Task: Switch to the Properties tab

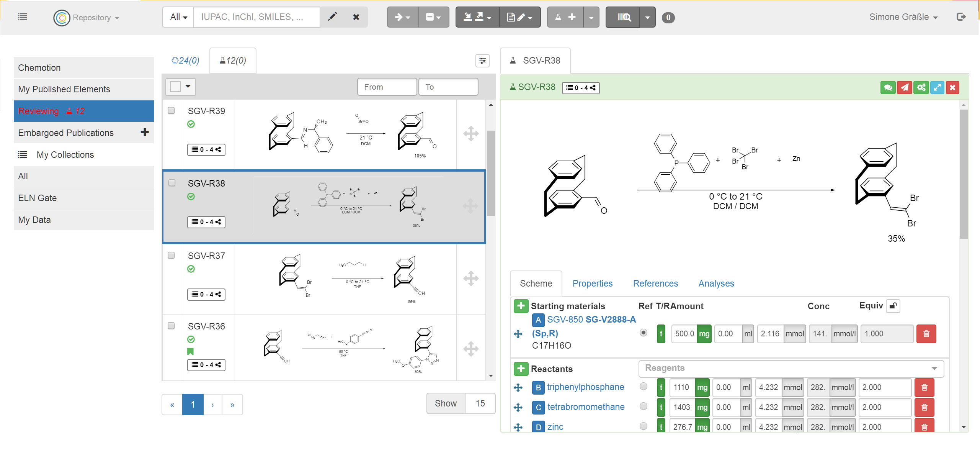Action: coord(592,283)
